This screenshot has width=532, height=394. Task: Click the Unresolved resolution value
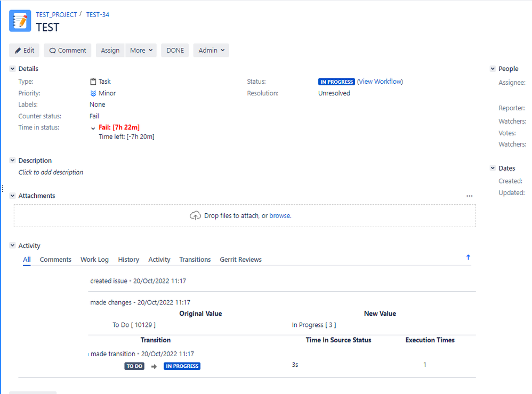(334, 93)
